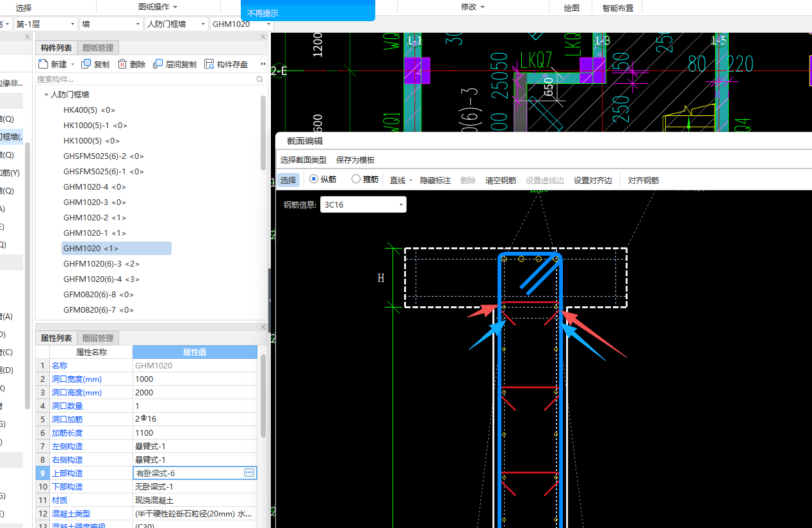Switch to the 图层管理 tab

coord(98,338)
